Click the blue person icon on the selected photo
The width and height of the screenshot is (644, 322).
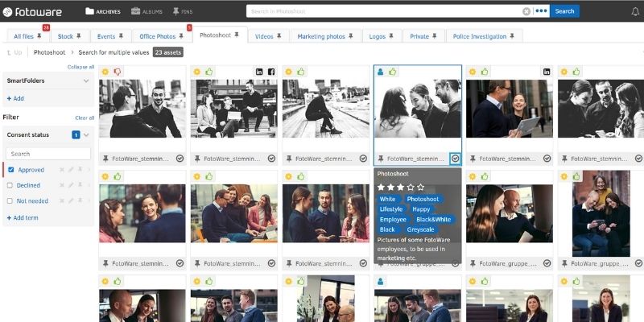tap(380, 72)
